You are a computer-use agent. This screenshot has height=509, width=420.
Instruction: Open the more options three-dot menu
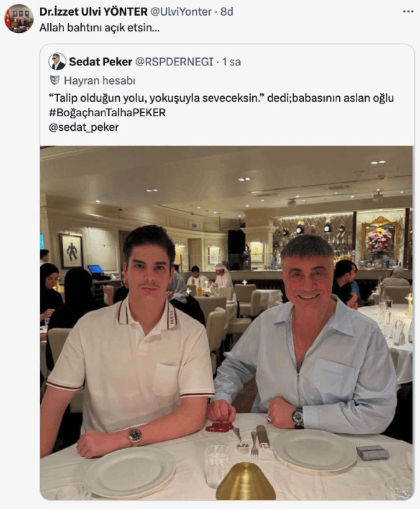pyautogui.click(x=408, y=11)
